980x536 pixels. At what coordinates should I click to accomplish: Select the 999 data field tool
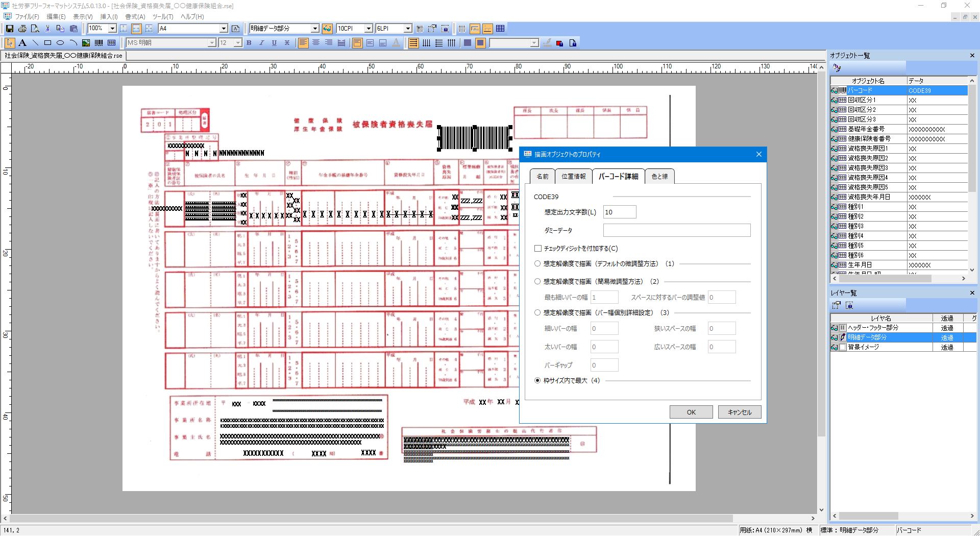point(111,43)
